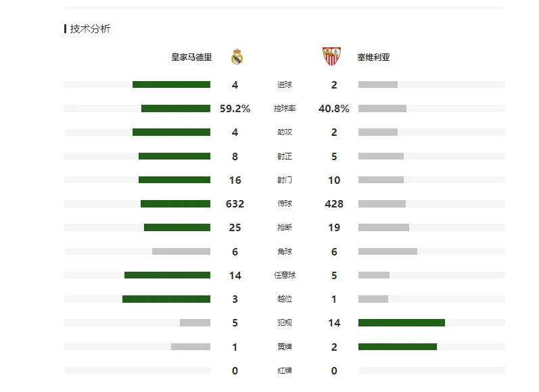Click the 59.2% possession value
This screenshot has width=539, height=392.
(x=235, y=109)
